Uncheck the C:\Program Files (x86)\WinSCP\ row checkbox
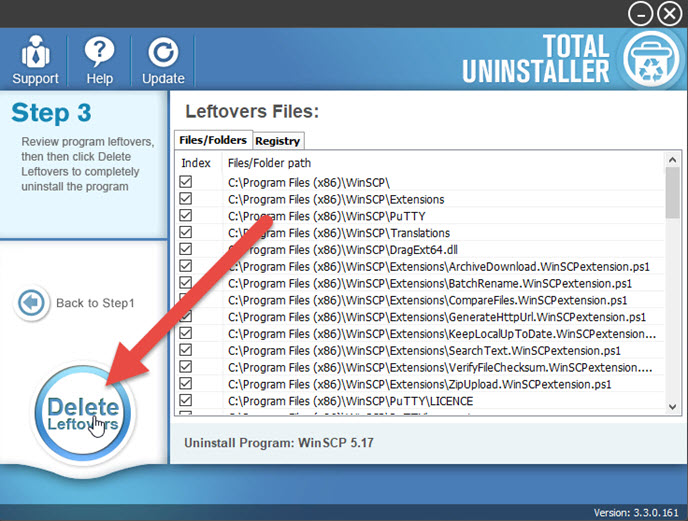The image size is (688, 521). 186,182
